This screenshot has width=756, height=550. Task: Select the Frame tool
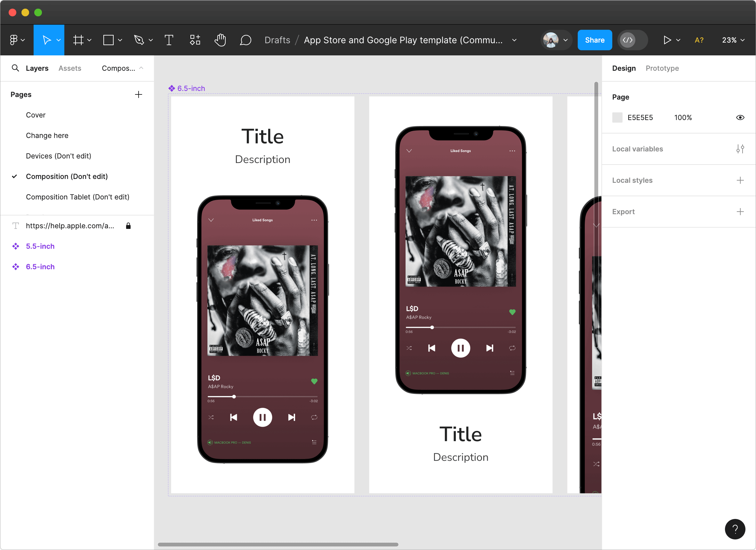point(78,40)
